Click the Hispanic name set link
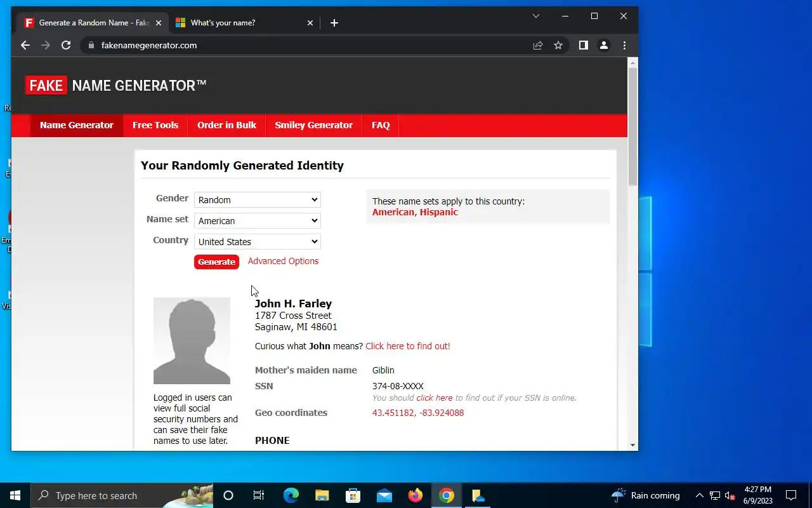Screen dimensions: 812x508 point(439,212)
